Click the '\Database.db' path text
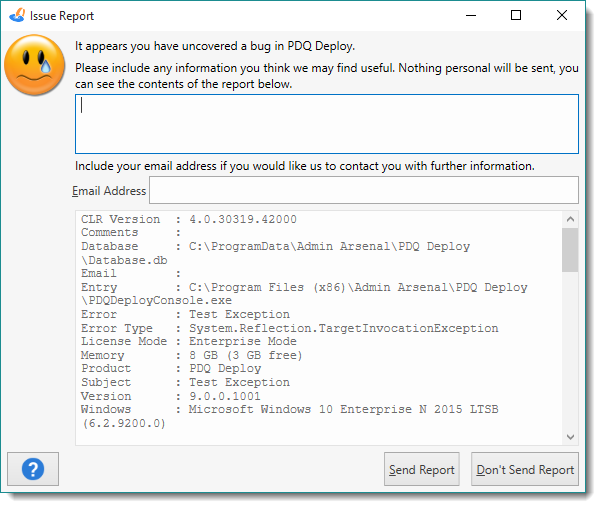 pyautogui.click(x=124, y=260)
